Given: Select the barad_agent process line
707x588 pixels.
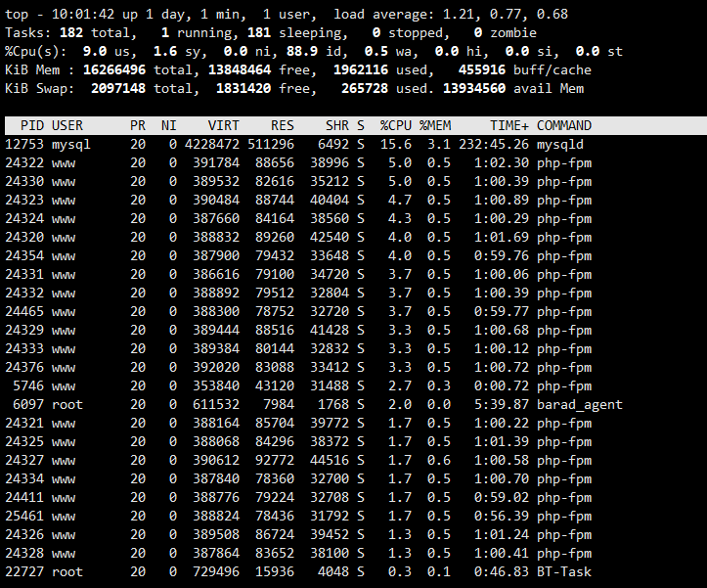Looking at the screenshot, I should pyautogui.click(x=314, y=404).
